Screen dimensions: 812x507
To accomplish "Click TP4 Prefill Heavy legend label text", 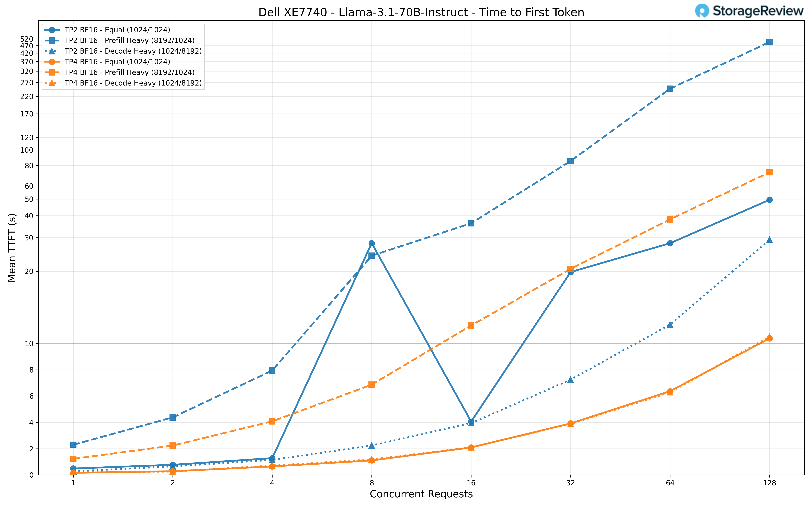I will point(130,73).
